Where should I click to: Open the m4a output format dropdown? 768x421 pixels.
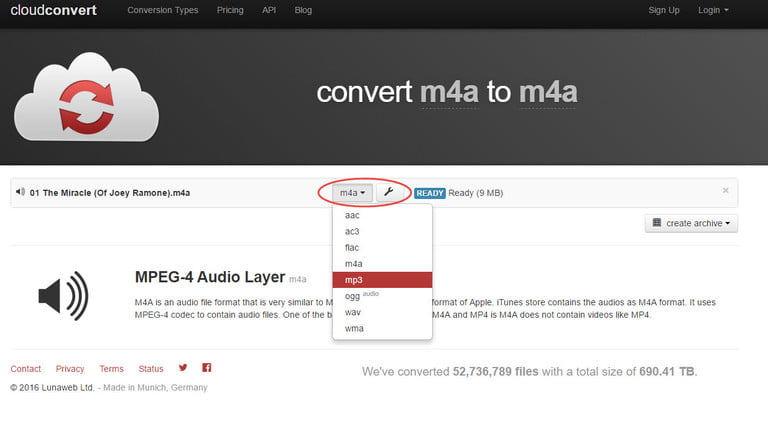coord(353,193)
